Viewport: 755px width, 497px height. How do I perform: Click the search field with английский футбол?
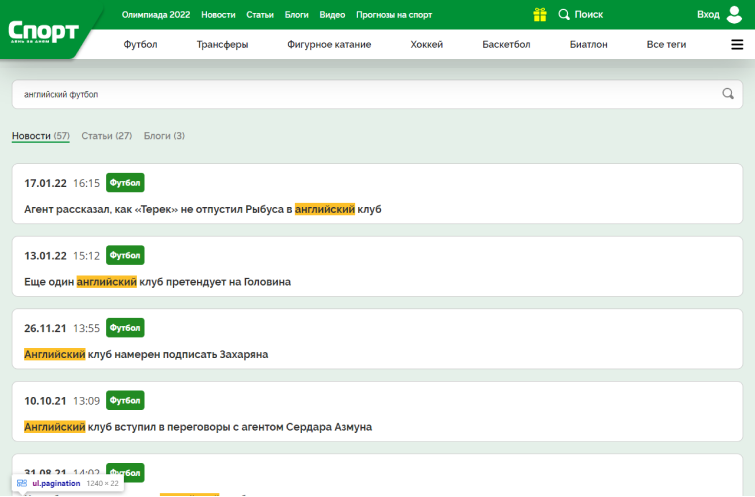360,94
